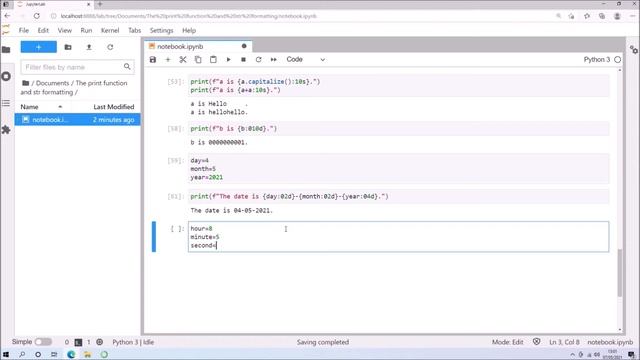This screenshot has width=640, height=360.
Task: Click the print b:010d code cell
Action: pyautogui.click(x=398, y=129)
